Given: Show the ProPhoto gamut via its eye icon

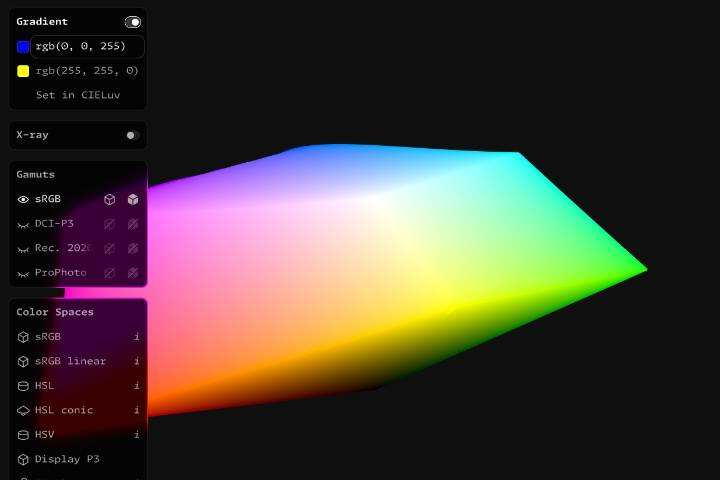Looking at the screenshot, I should [x=24, y=273].
